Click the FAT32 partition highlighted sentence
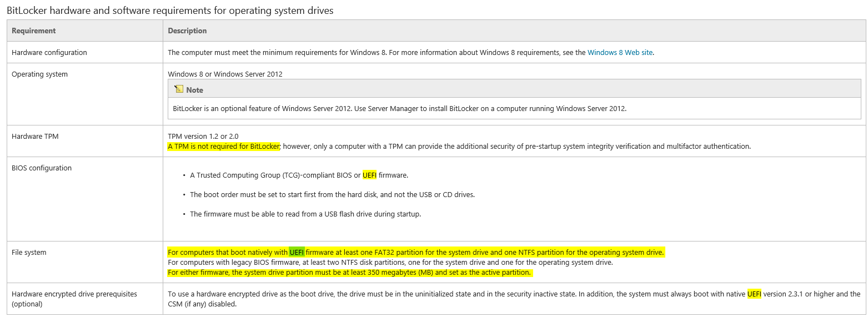 [416, 252]
